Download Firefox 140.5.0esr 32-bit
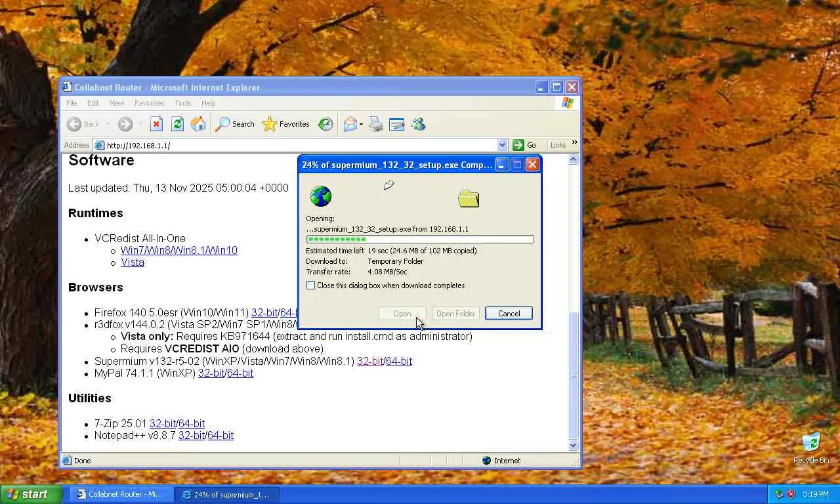This screenshot has height=504, width=840. 265,312
